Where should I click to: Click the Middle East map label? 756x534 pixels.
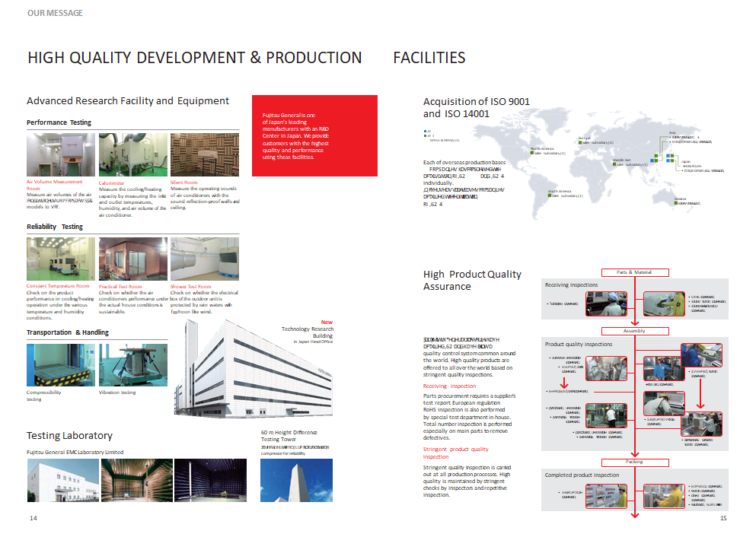[x=622, y=160]
